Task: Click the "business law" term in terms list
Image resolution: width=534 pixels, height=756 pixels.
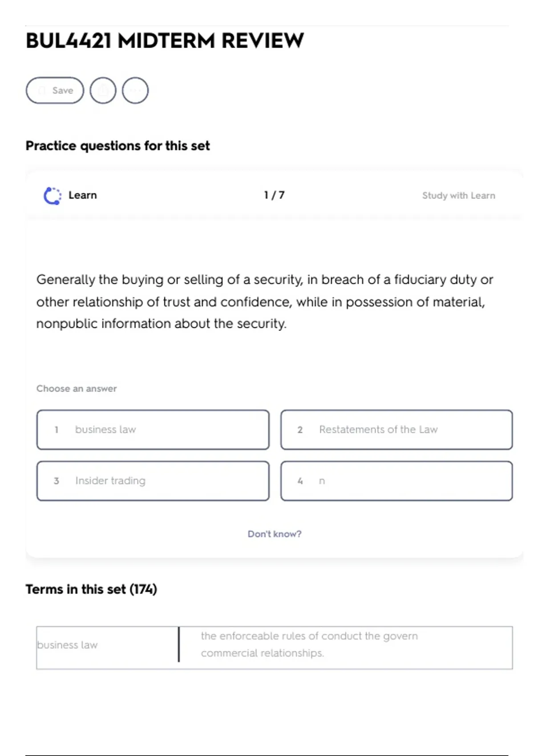Action: tap(68, 645)
